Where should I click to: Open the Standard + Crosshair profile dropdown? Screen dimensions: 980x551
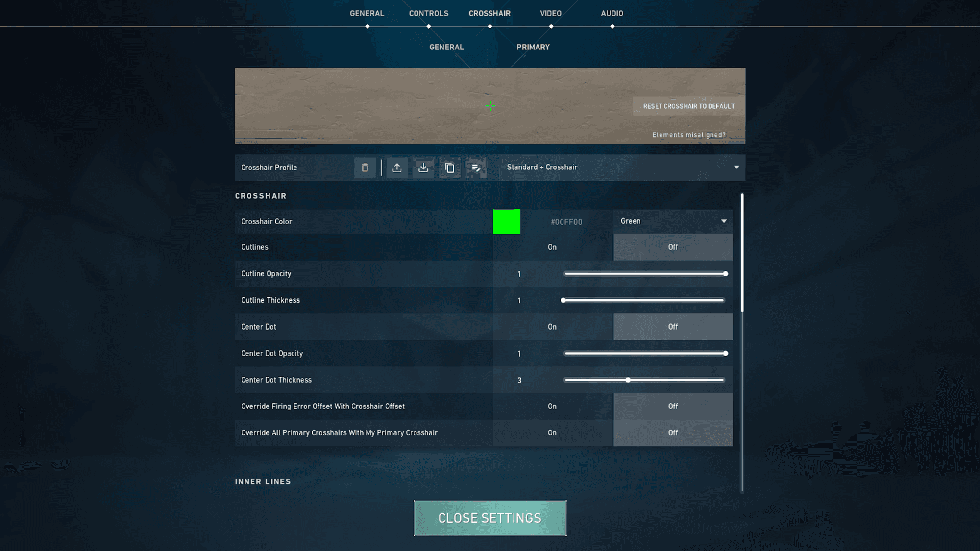tap(622, 168)
